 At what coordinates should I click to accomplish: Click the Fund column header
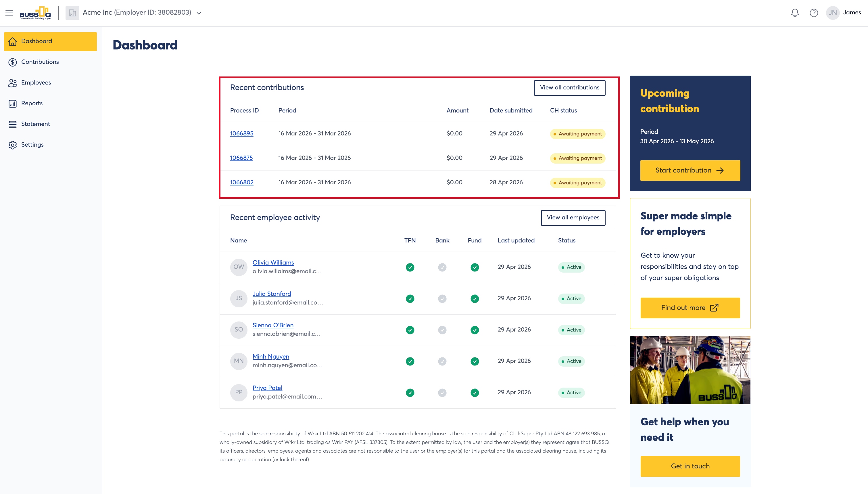click(474, 241)
